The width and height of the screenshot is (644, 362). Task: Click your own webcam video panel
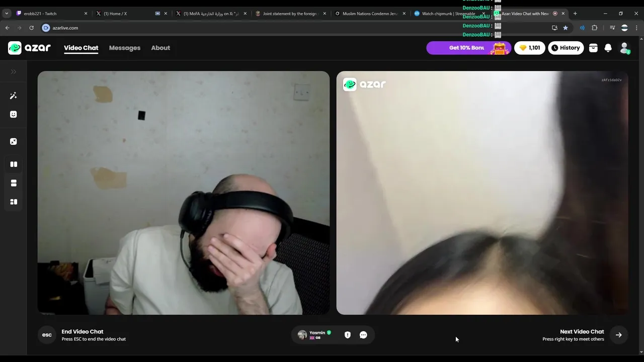click(184, 193)
